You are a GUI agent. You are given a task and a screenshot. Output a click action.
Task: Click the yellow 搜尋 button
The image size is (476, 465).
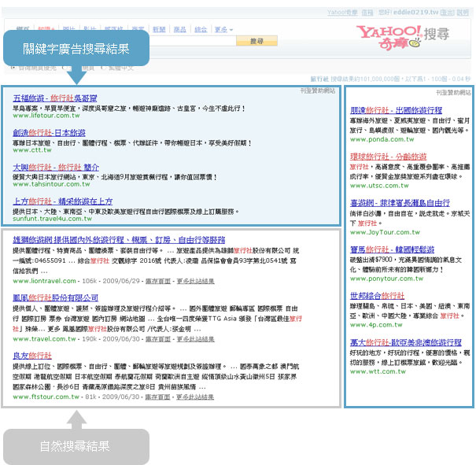coord(256,41)
